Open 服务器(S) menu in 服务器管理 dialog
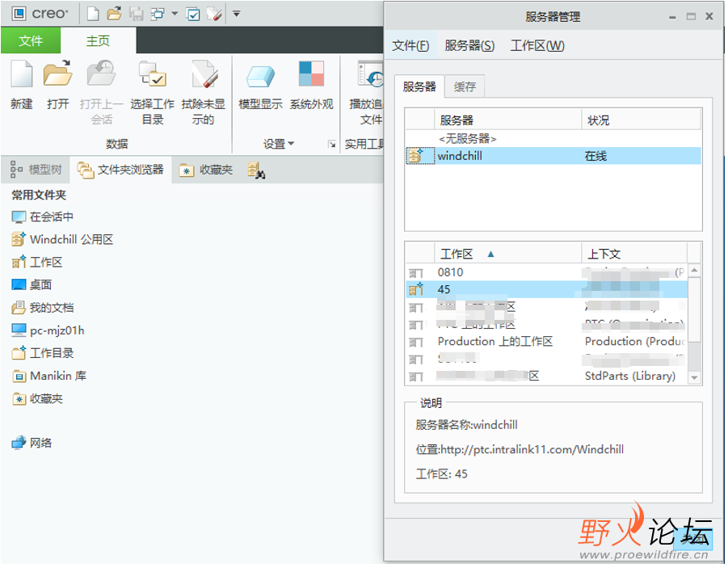Image resolution: width=728 pixels, height=568 pixels. 469,45
